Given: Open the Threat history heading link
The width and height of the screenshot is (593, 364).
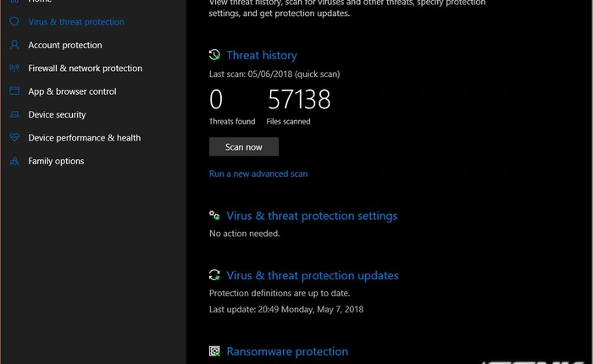Looking at the screenshot, I should 262,55.
